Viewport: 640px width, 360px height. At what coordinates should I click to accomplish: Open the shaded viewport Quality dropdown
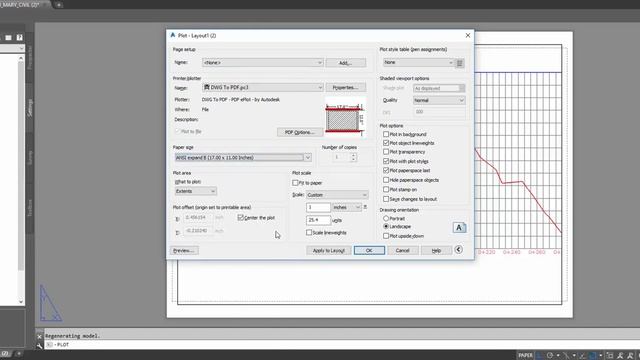tap(439, 100)
